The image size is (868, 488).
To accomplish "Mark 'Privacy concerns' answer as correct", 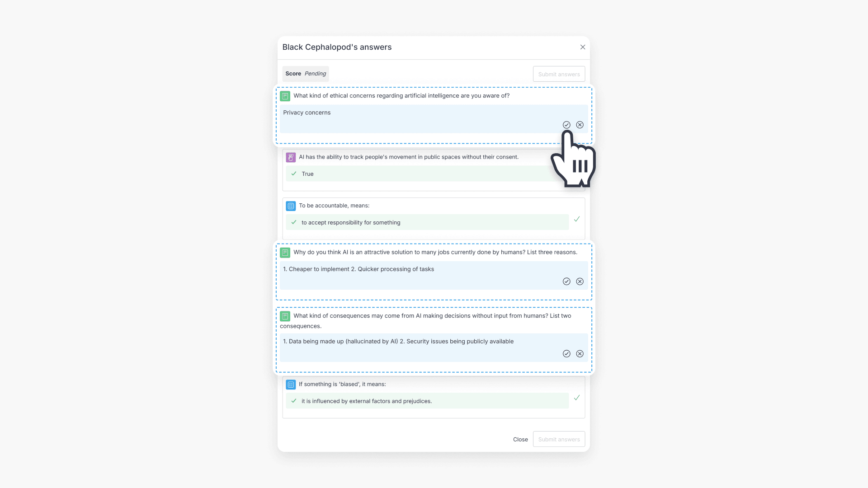I will (x=566, y=125).
